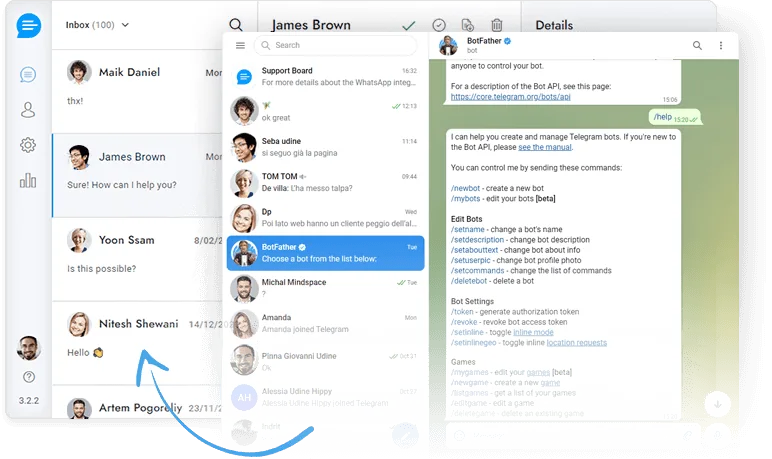Viewport: 772px width, 459px height.
Task: Open settings gear in sidebar
Action: coord(28,145)
